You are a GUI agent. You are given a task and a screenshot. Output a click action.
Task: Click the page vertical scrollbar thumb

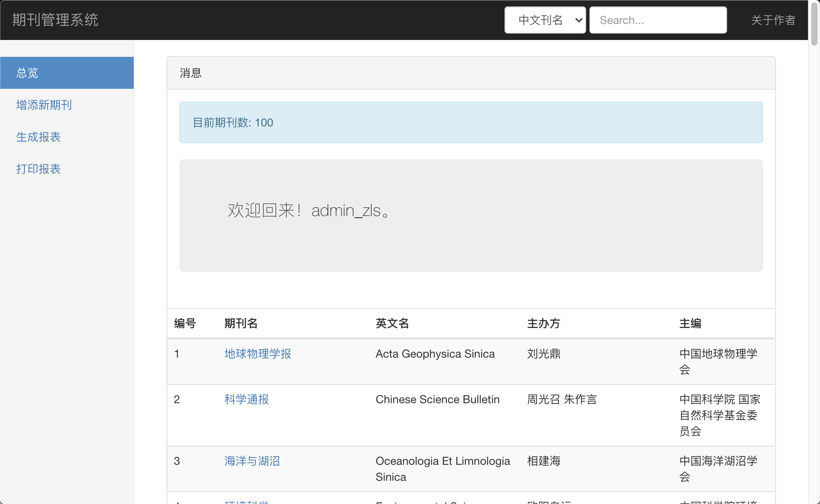click(814, 24)
